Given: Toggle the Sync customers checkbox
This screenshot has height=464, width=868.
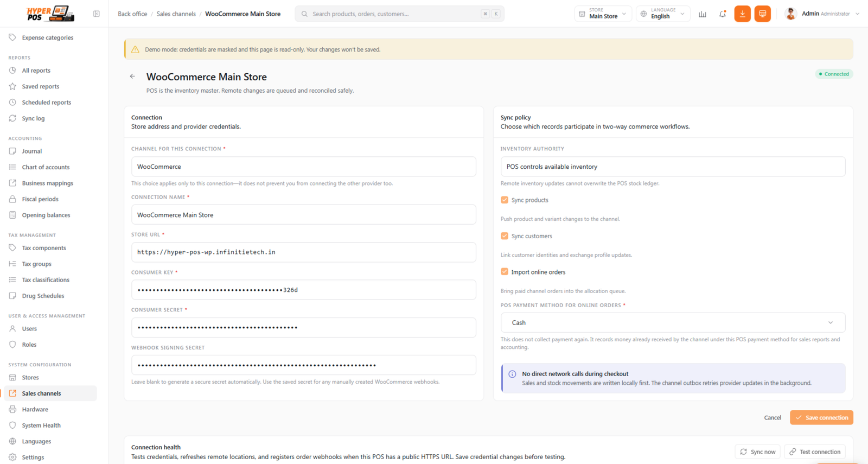Looking at the screenshot, I should coord(505,236).
